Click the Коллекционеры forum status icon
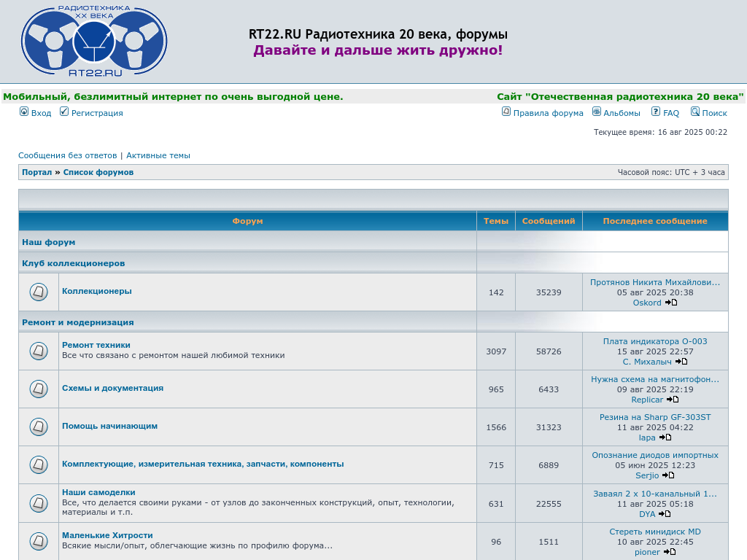Screen dimensions: 747x560 point(39,292)
